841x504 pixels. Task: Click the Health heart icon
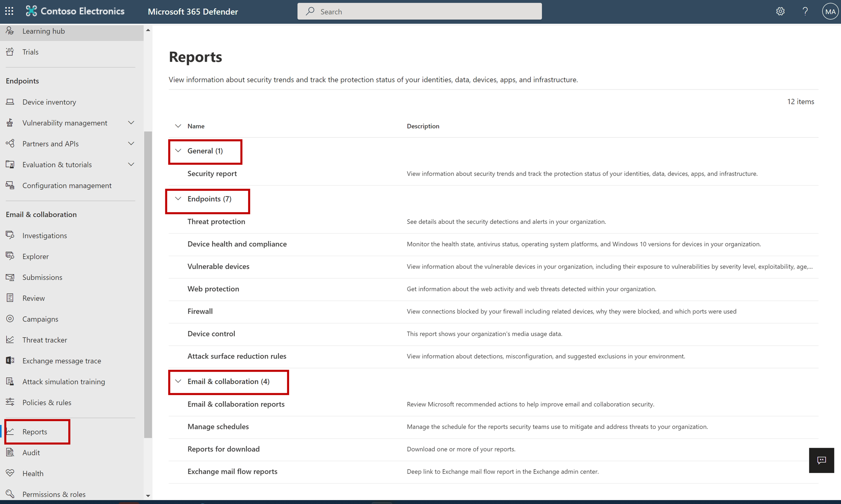tap(10, 473)
